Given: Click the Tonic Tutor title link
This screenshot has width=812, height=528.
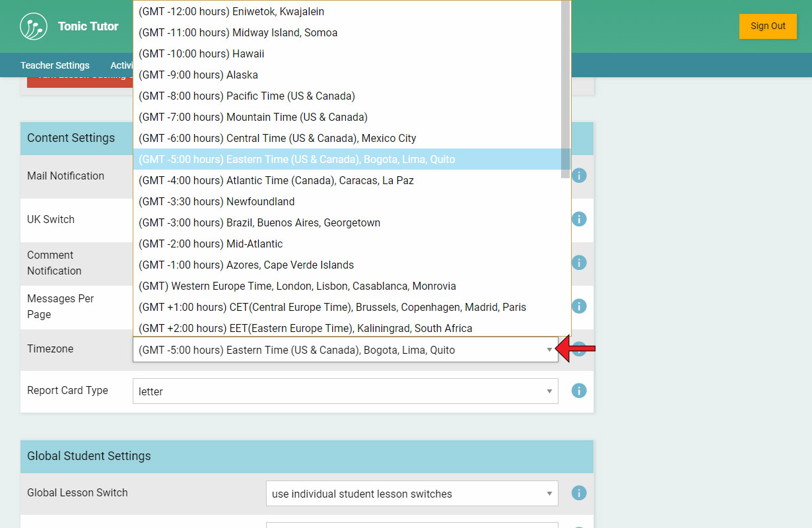Looking at the screenshot, I should pyautogui.click(x=88, y=26).
